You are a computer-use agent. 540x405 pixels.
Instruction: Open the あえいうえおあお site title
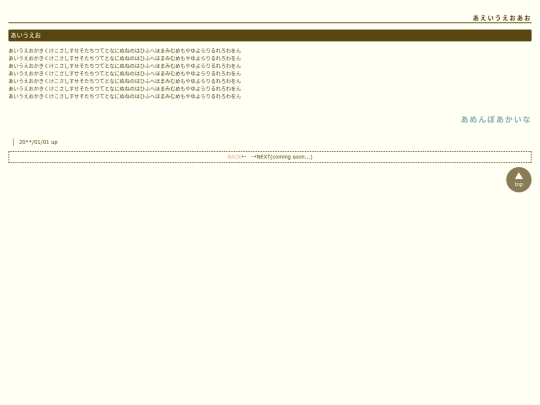pyautogui.click(x=501, y=18)
